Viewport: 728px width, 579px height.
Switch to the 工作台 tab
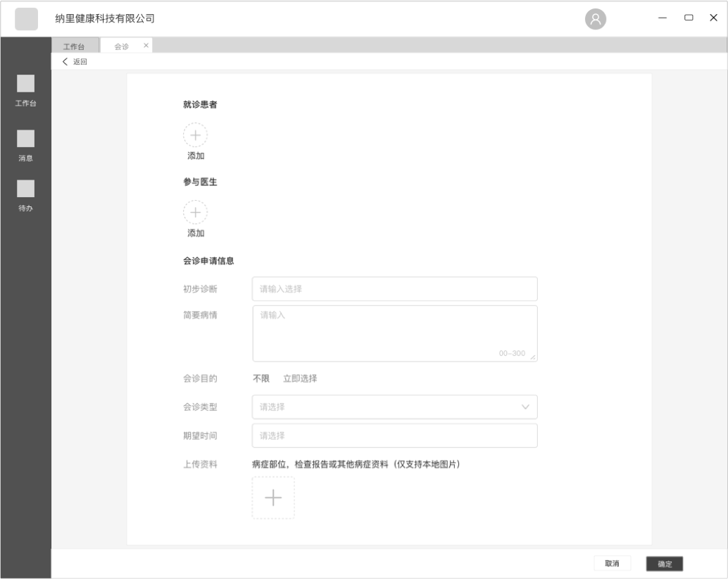point(76,45)
